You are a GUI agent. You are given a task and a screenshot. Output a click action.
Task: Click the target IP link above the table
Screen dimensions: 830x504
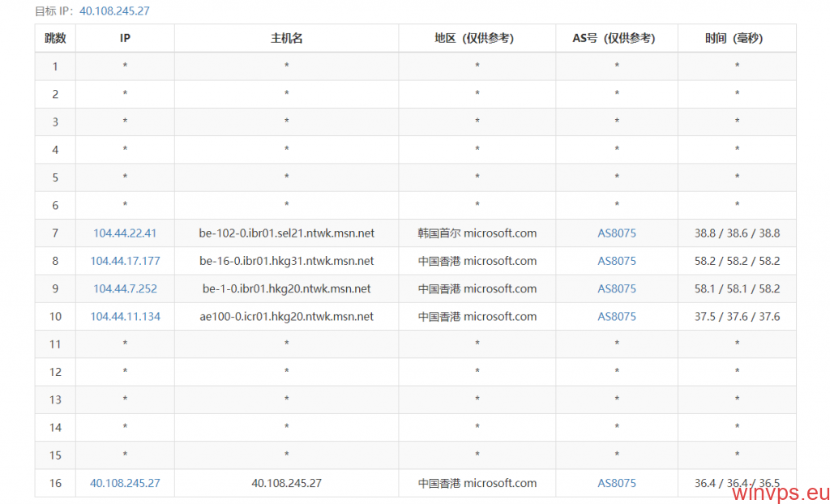[114, 11]
